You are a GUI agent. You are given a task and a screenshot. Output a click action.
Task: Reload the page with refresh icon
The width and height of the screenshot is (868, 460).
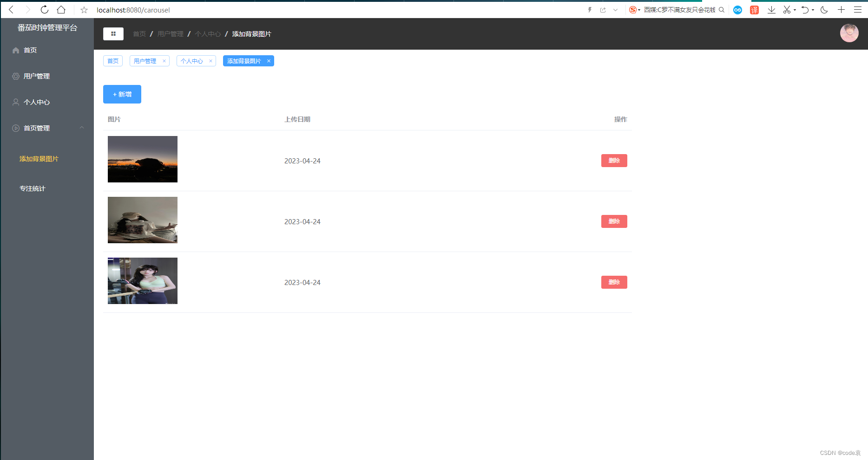pyautogui.click(x=45, y=10)
